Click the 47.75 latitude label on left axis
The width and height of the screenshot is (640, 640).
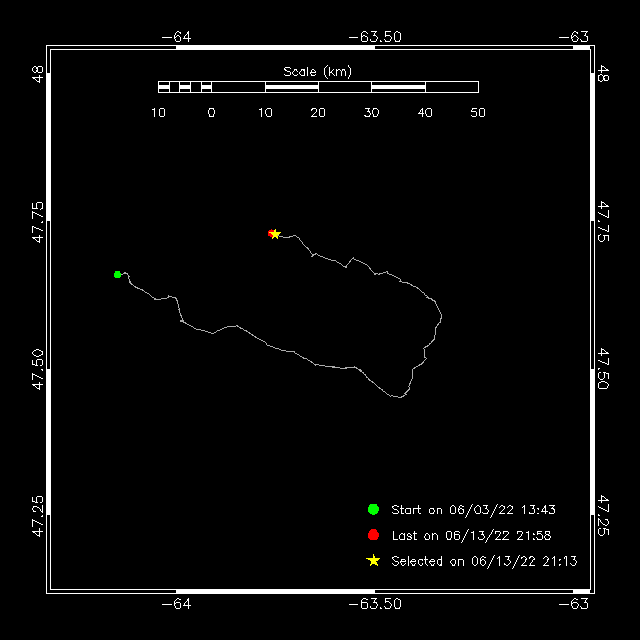click(38, 222)
